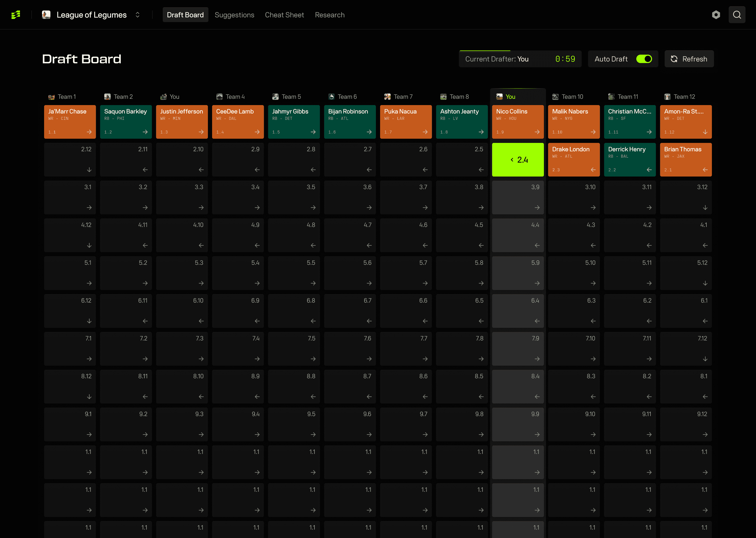Click the down arrow on the Amon-Ra St. Brown card
756x538 pixels.
tap(705, 132)
